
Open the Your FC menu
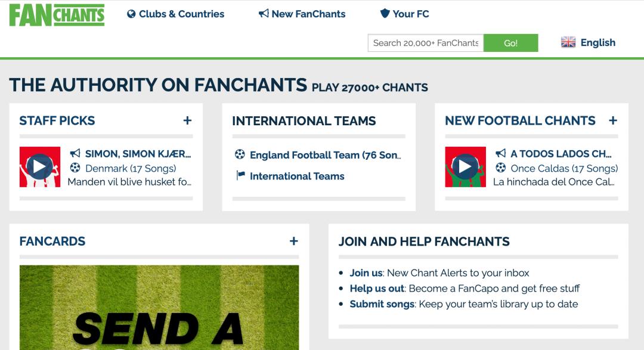405,14
